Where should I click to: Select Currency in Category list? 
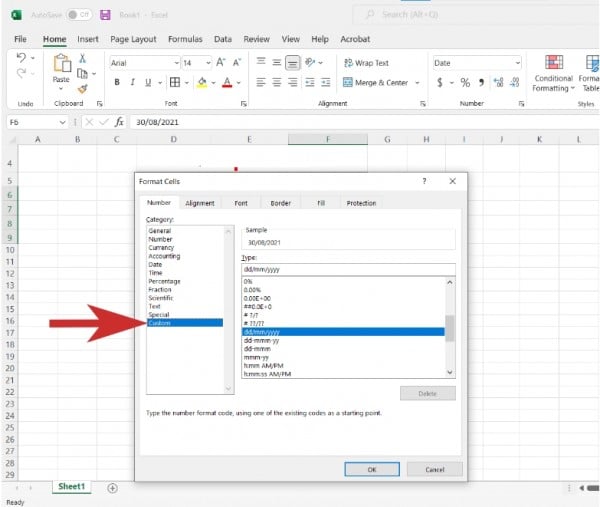coord(185,248)
